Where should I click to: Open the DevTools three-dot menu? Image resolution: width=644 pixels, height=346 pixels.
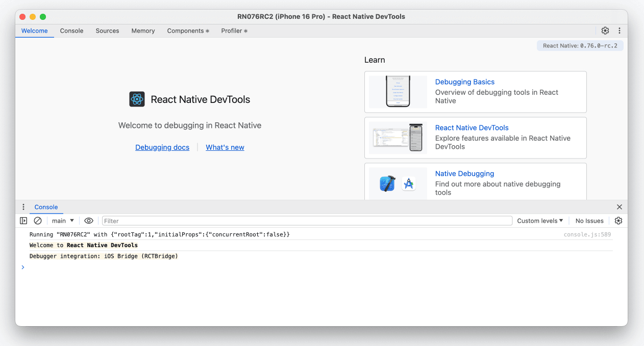pos(620,31)
